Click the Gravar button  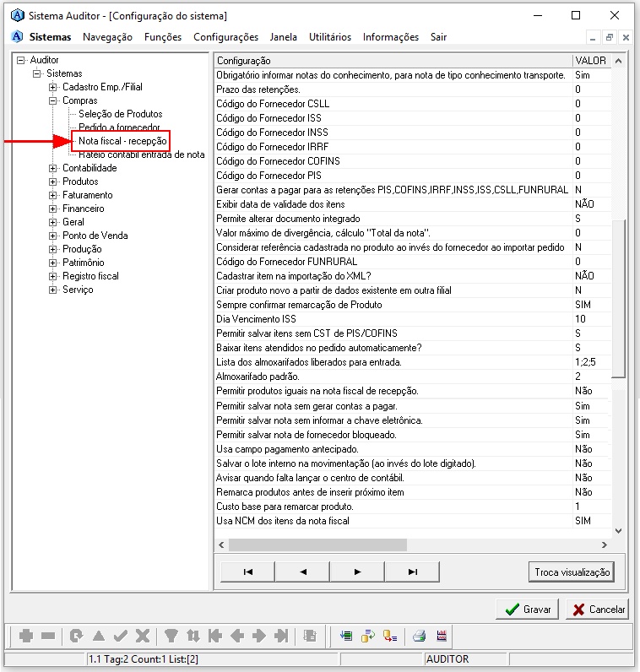[x=527, y=609]
